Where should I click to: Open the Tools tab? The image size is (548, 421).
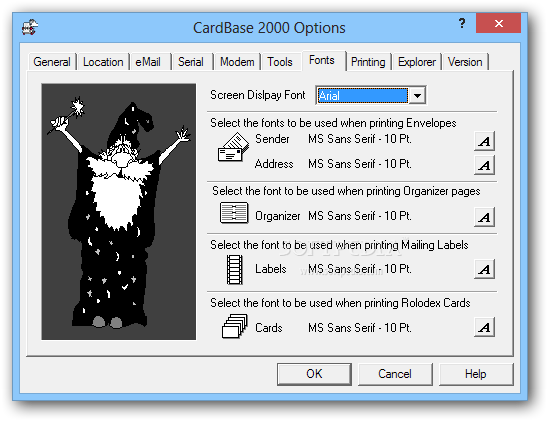coord(280,62)
